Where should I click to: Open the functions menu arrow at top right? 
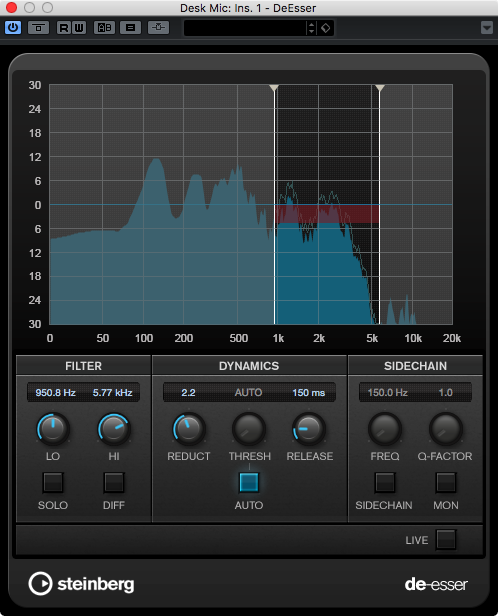click(x=487, y=28)
